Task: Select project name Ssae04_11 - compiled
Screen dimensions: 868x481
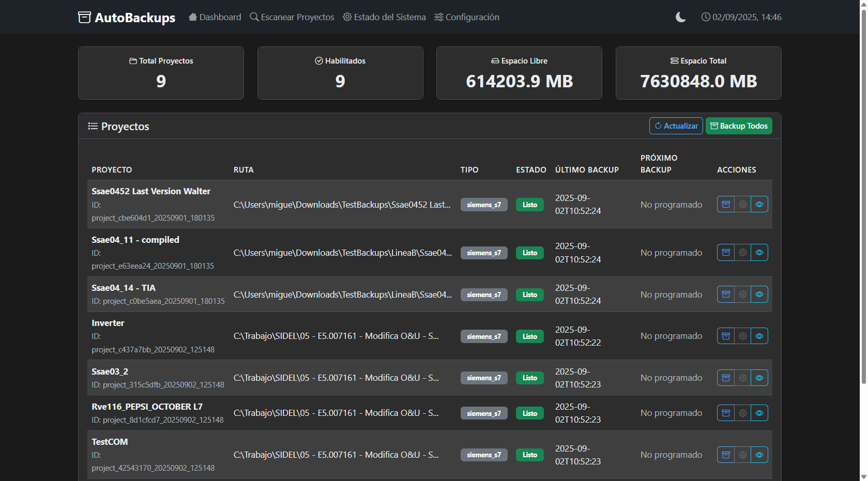Action: click(x=135, y=240)
